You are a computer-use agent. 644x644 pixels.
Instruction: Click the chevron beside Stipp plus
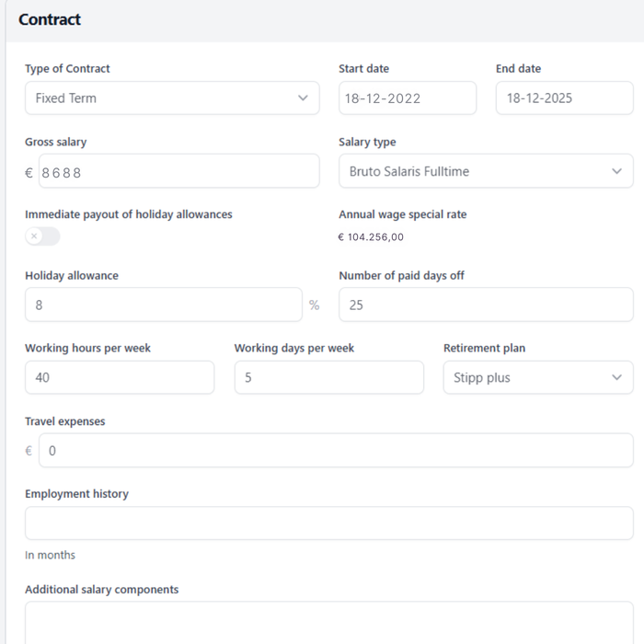[616, 377]
